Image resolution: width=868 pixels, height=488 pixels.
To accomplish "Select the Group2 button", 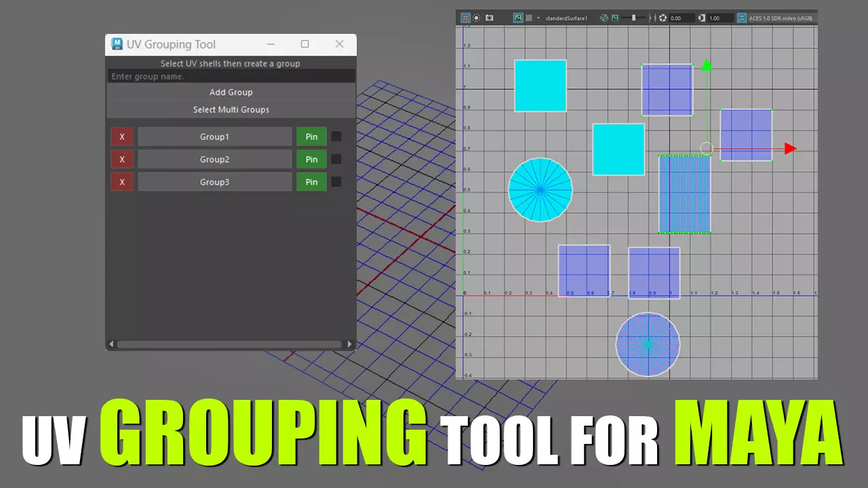I will pos(215,159).
